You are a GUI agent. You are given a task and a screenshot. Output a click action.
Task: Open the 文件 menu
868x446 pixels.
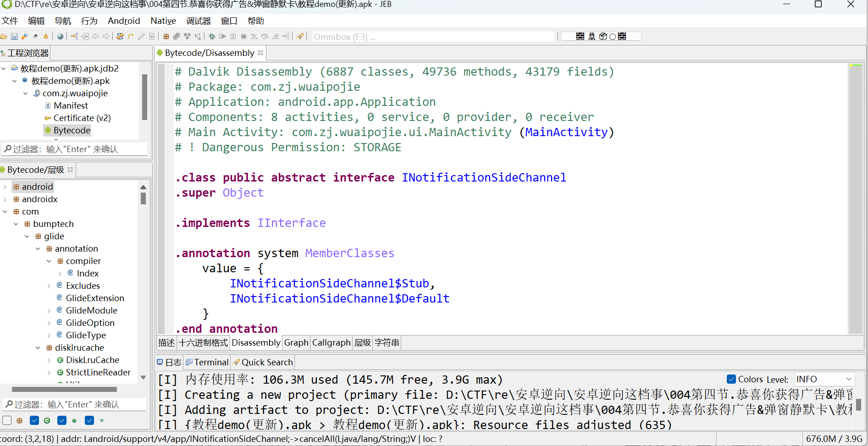pyautogui.click(x=10, y=21)
